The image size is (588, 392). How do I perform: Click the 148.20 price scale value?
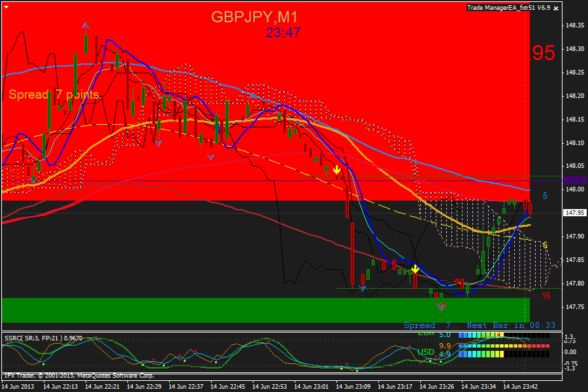click(575, 96)
